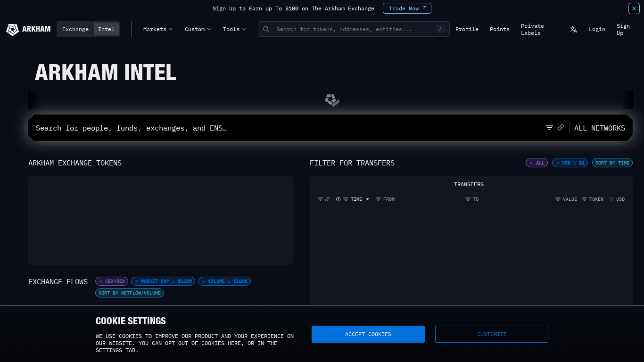Screen dimensions: 644x362
Task: Click the filter icon in main search bar
Action: click(x=549, y=128)
